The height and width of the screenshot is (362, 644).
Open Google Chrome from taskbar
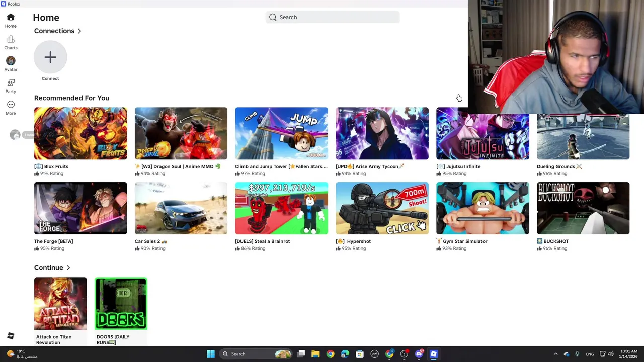pos(330,354)
